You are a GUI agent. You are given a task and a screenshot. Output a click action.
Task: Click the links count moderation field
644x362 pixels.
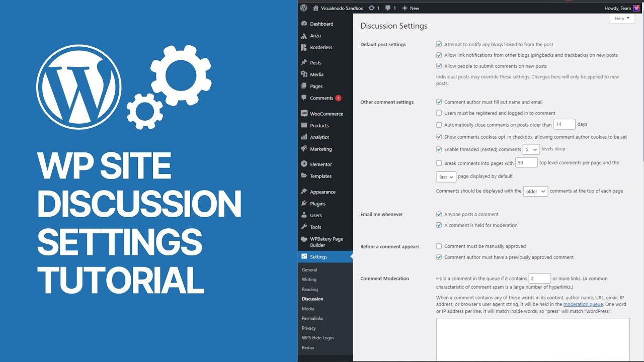pyautogui.click(x=540, y=279)
